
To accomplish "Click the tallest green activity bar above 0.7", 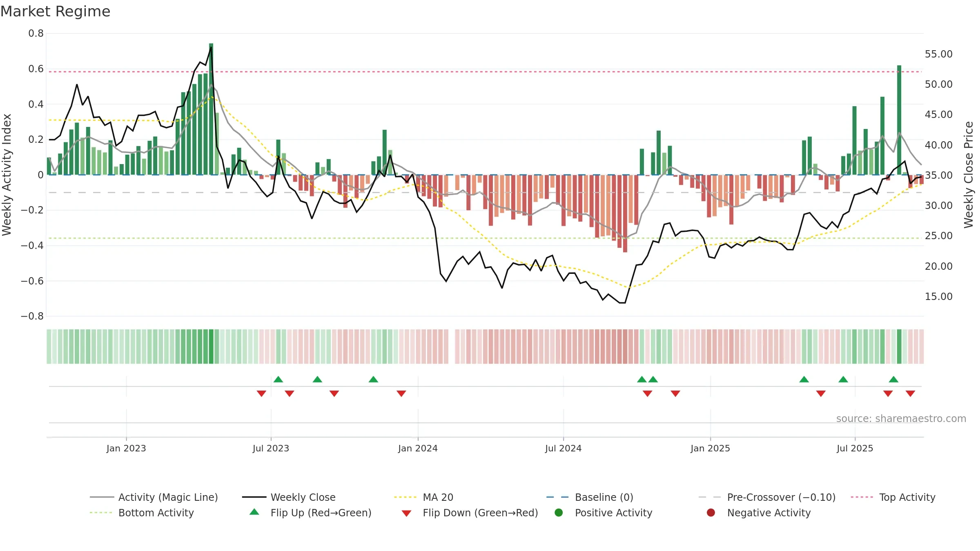I will pos(211,109).
